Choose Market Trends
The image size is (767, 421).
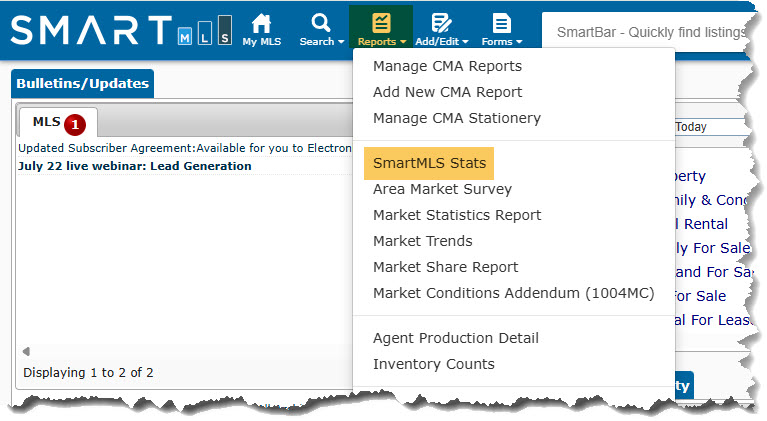423,241
